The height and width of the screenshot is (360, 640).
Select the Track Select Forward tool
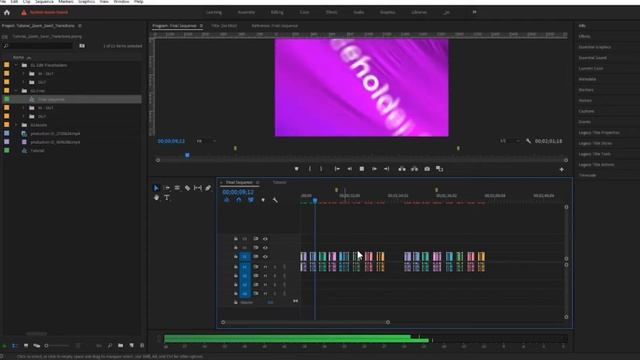[167, 188]
